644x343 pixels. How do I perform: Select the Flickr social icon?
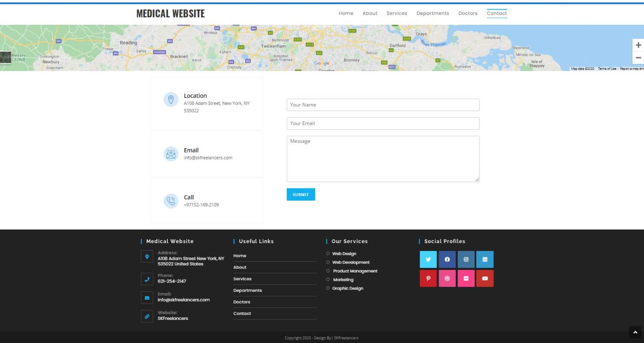click(x=466, y=278)
